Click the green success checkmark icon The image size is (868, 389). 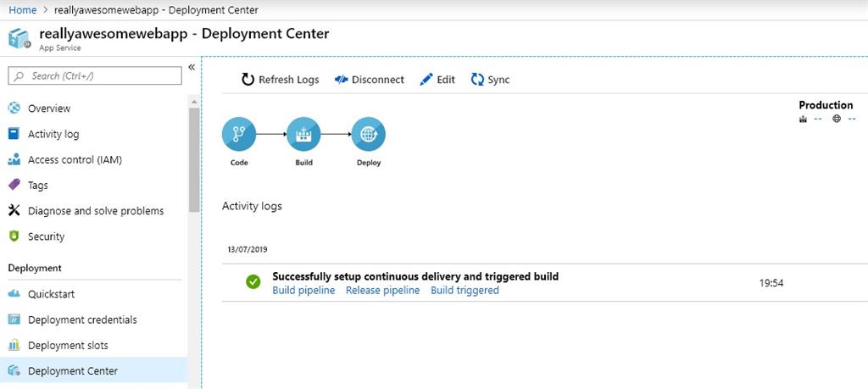click(x=253, y=281)
